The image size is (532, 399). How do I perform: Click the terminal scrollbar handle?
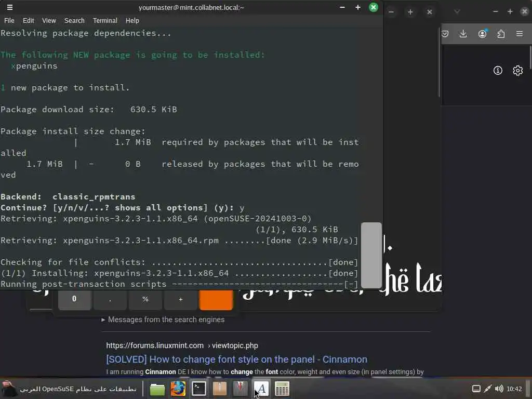(371, 256)
